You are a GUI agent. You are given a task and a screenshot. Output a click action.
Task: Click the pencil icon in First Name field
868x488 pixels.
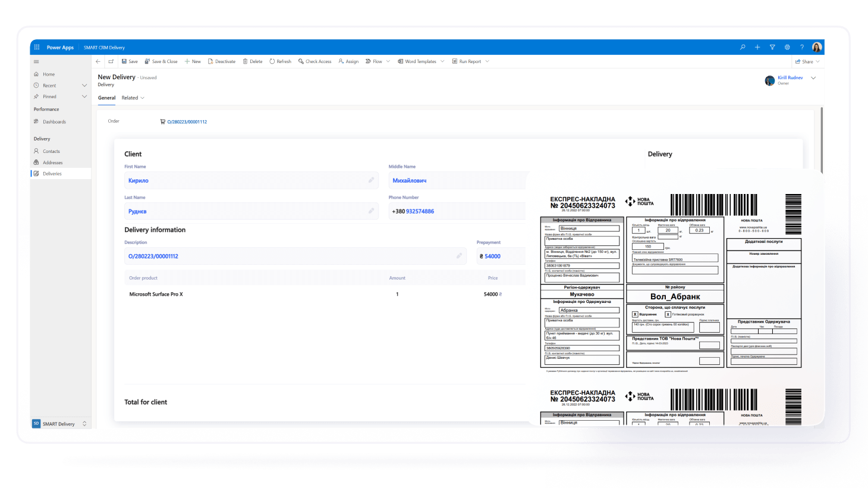371,180
